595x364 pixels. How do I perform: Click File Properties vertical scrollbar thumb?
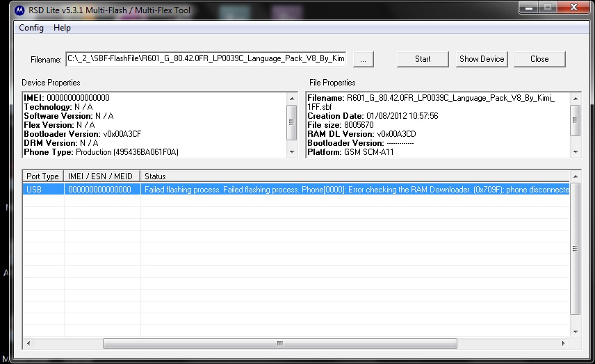(x=576, y=120)
